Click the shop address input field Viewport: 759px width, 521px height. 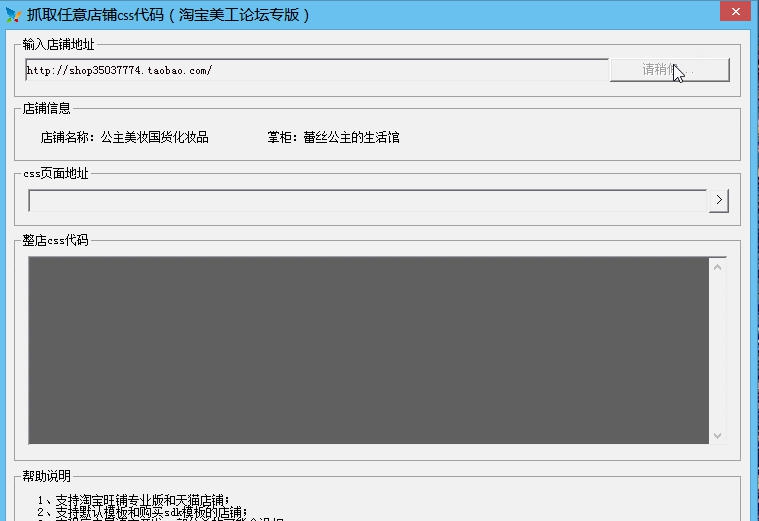317,70
